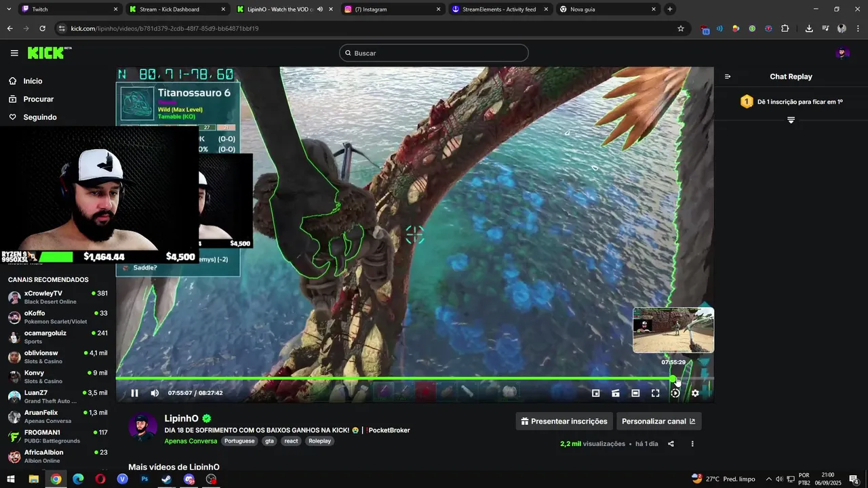
Task: Open LuanZ7 recommended channel
Action: pyautogui.click(x=58, y=396)
